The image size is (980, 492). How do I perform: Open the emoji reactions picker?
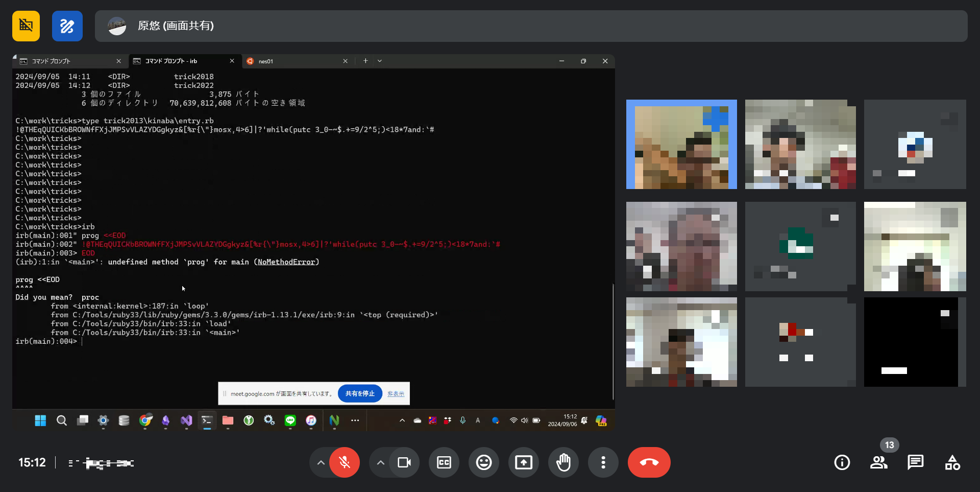point(484,462)
